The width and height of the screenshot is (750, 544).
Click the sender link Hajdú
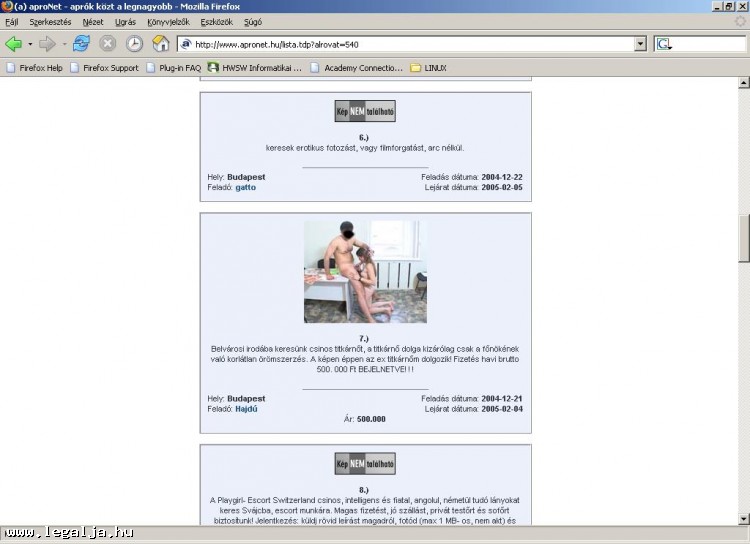pos(247,408)
